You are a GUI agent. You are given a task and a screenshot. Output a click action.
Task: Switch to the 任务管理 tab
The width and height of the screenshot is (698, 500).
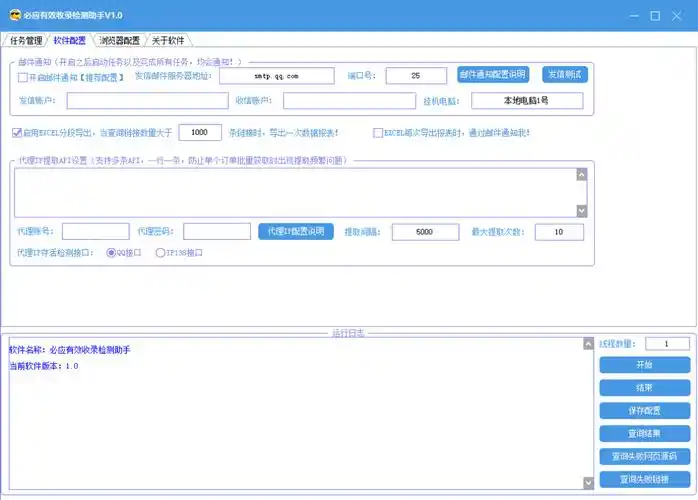(x=26, y=41)
